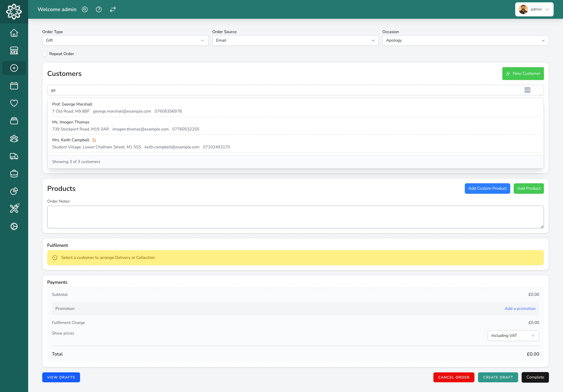This screenshot has height=392, width=563.
Task: Open Reports via the pie chart icon
Action: 14,191
